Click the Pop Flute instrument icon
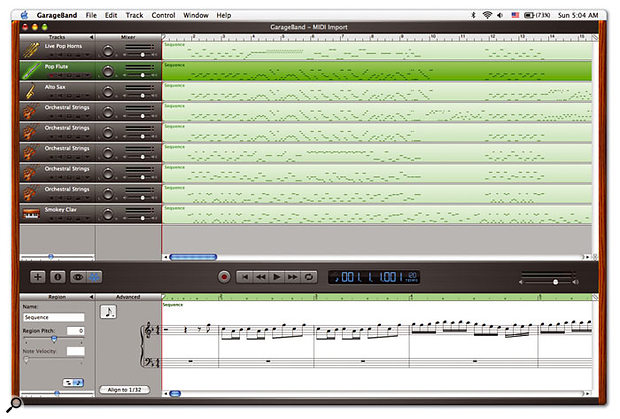 click(30, 71)
